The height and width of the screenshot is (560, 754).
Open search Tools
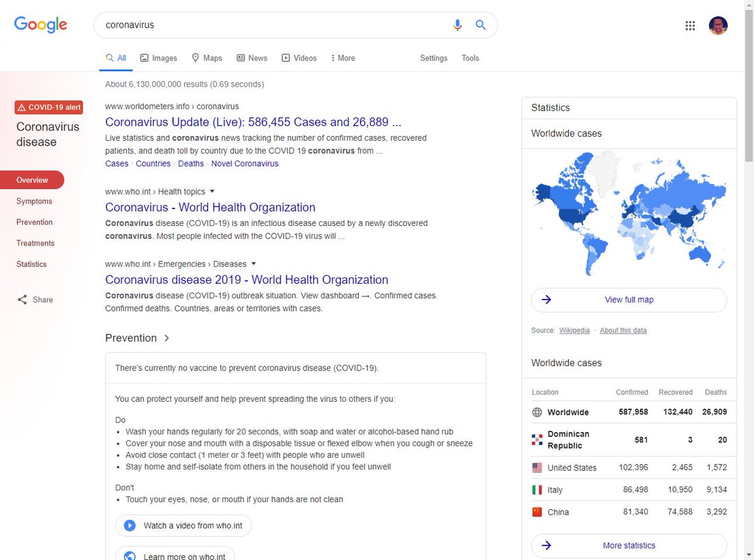(x=470, y=58)
